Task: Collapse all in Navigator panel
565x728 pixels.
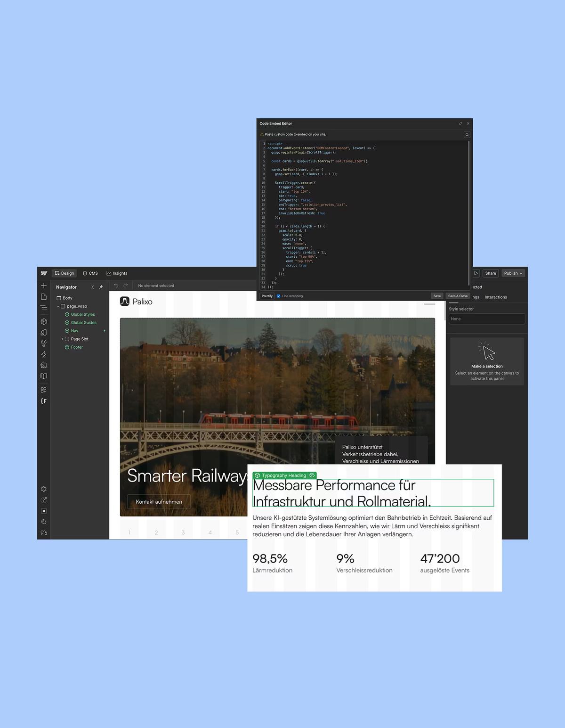Action: pyautogui.click(x=93, y=287)
